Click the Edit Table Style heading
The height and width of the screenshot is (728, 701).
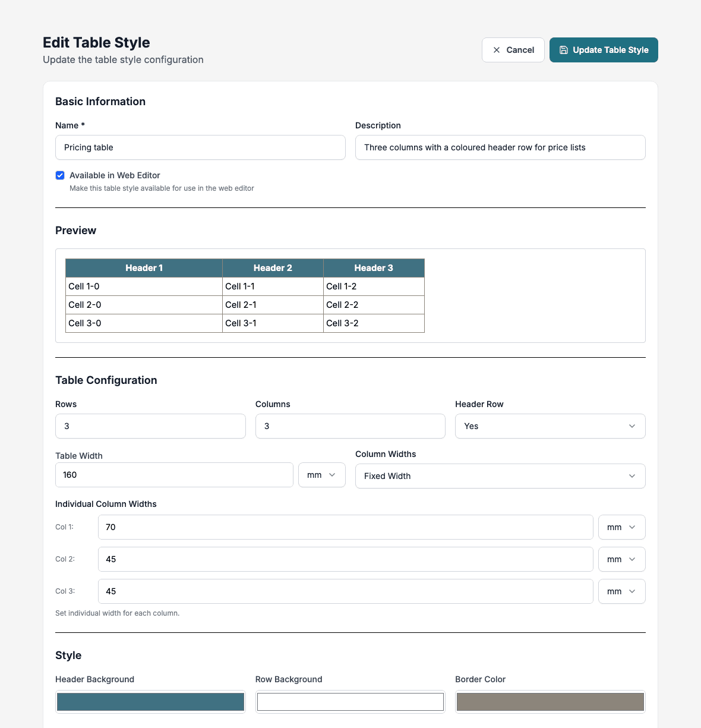(96, 43)
